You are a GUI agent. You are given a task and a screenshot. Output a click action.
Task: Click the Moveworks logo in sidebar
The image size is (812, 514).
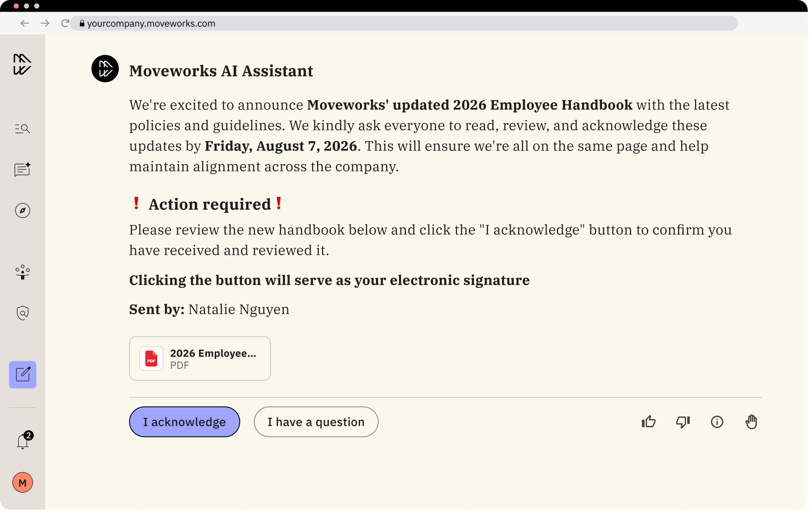click(22, 65)
